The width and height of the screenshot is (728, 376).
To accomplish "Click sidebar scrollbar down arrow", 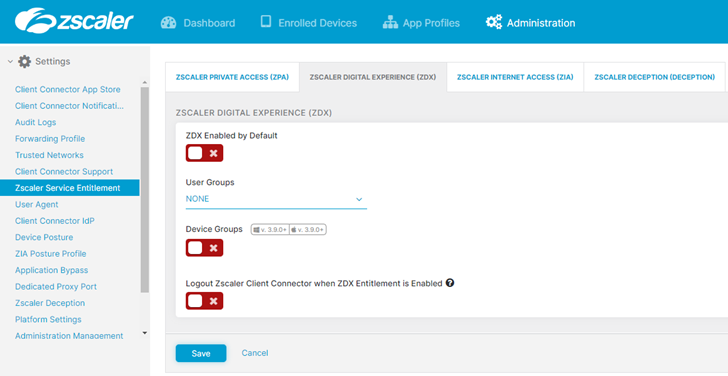I will 144,333.
